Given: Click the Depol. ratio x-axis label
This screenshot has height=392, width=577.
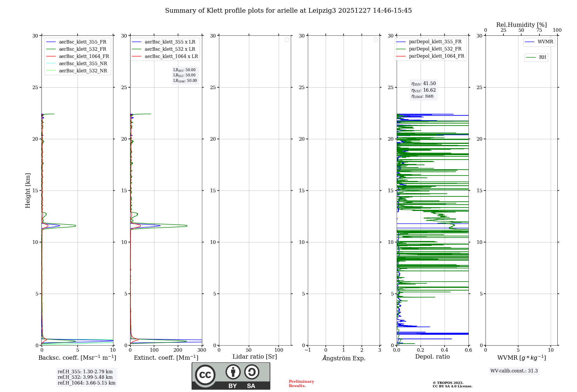Looking at the screenshot, I should (x=432, y=357).
